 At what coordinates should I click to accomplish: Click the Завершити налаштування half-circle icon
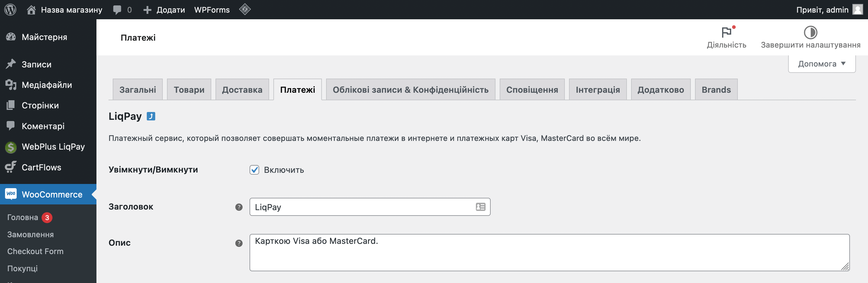tap(810, 32)
